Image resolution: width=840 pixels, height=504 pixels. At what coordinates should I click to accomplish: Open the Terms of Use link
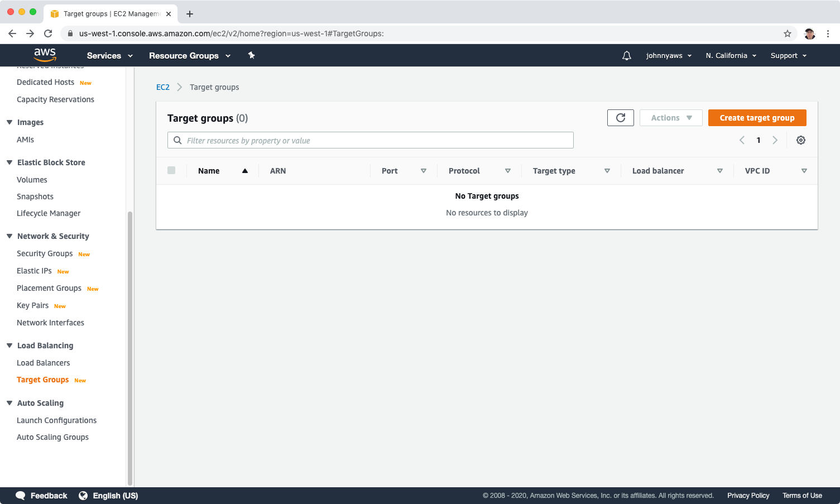(x=802, y=496)
